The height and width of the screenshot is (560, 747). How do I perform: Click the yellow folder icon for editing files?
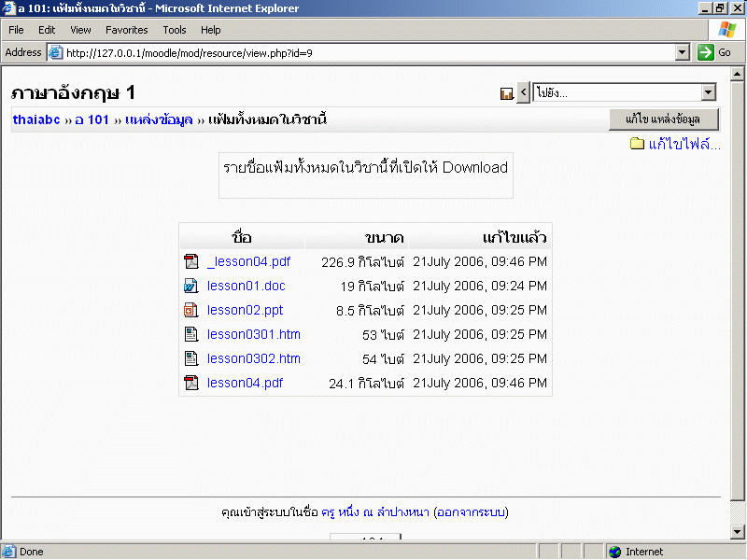tap(638, 144)
